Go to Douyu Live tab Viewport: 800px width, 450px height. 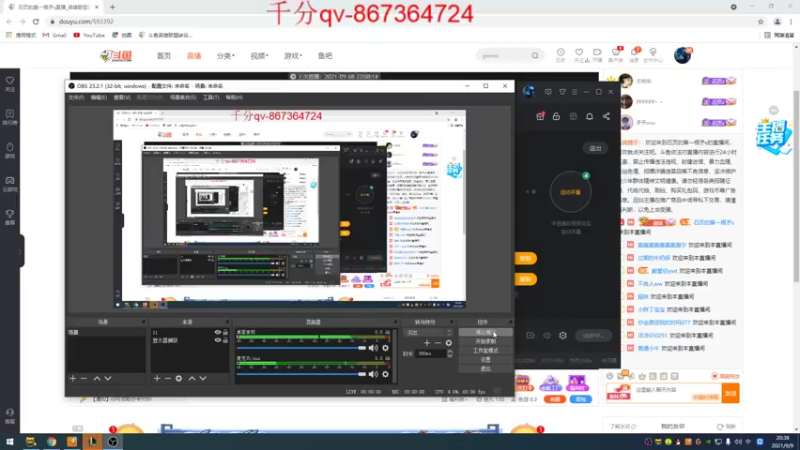194,56
